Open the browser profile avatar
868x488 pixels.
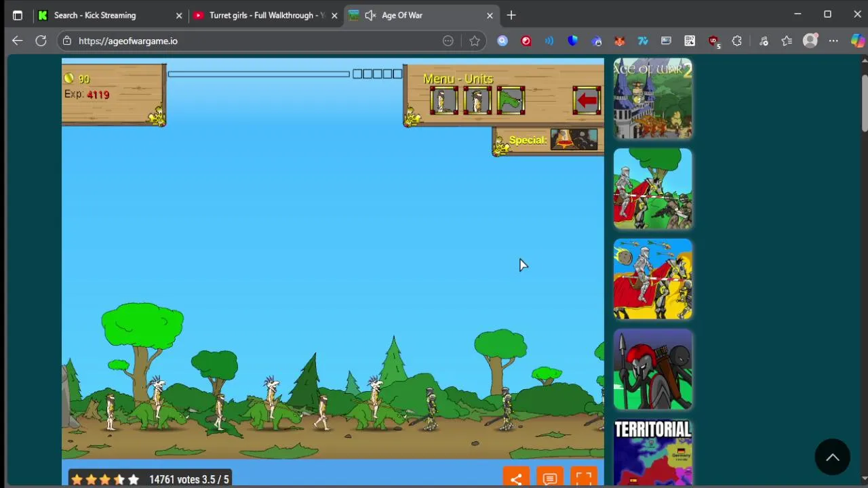click(x=810, y=41)
